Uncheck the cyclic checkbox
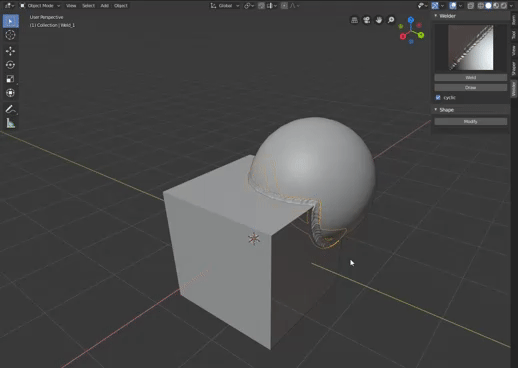The width and height of the screenshot is (518, 368). coord(438,97)
